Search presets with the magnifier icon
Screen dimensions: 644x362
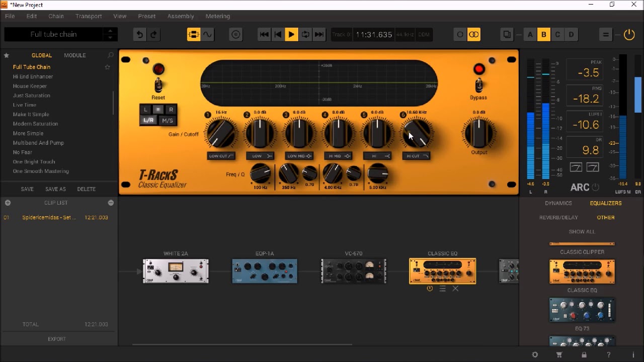111,55
